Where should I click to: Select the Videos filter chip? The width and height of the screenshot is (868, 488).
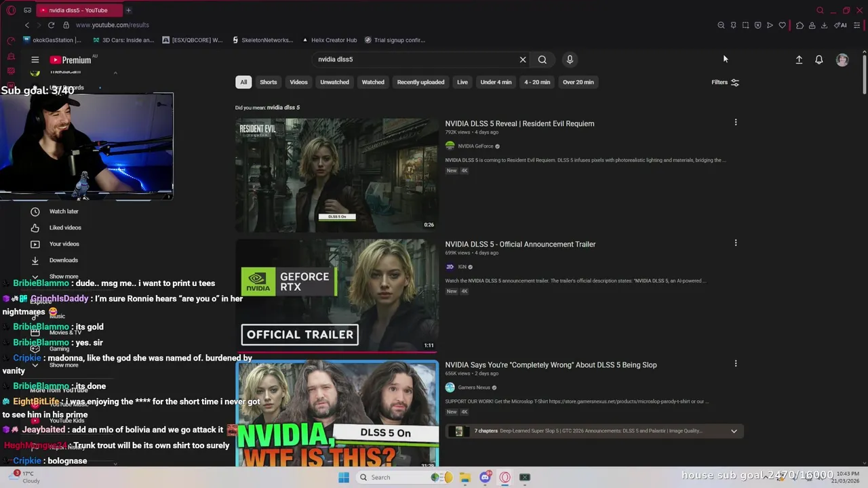click(x=299, y=82)
